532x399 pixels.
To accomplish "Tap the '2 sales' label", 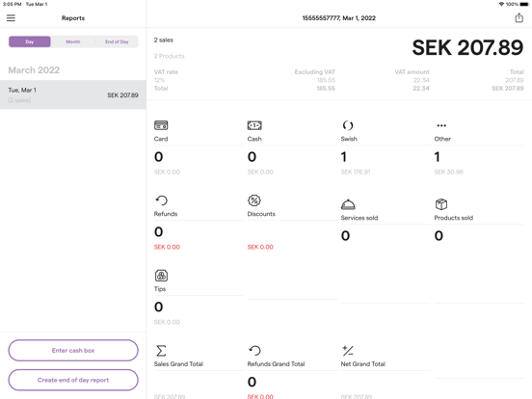I will coord(164,40).
